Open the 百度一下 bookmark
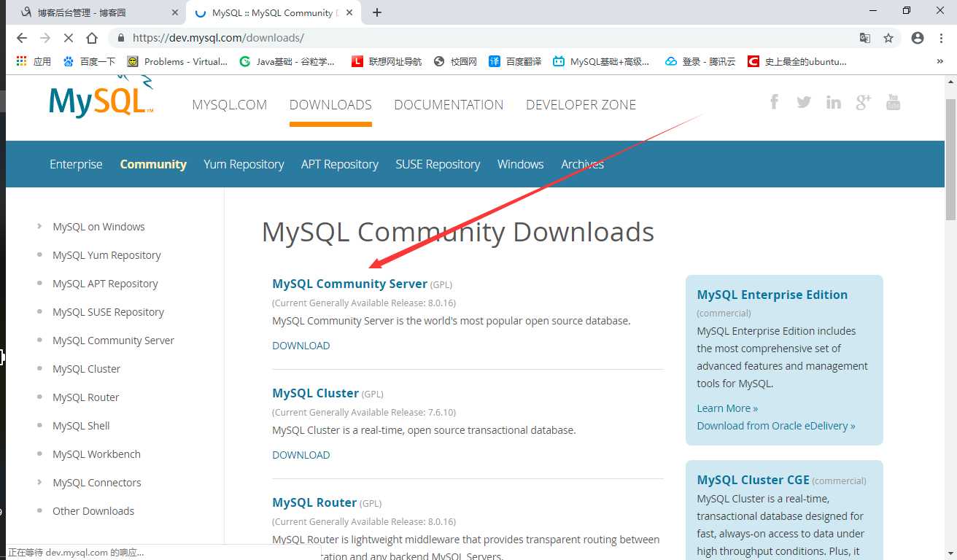 [x=89, y=61]
